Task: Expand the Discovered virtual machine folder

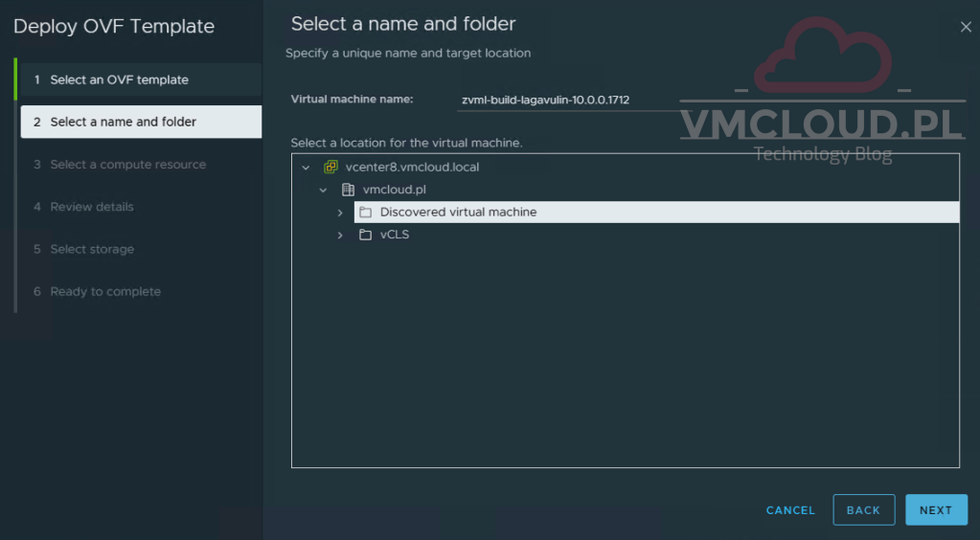Action: [x=340, y=213]
